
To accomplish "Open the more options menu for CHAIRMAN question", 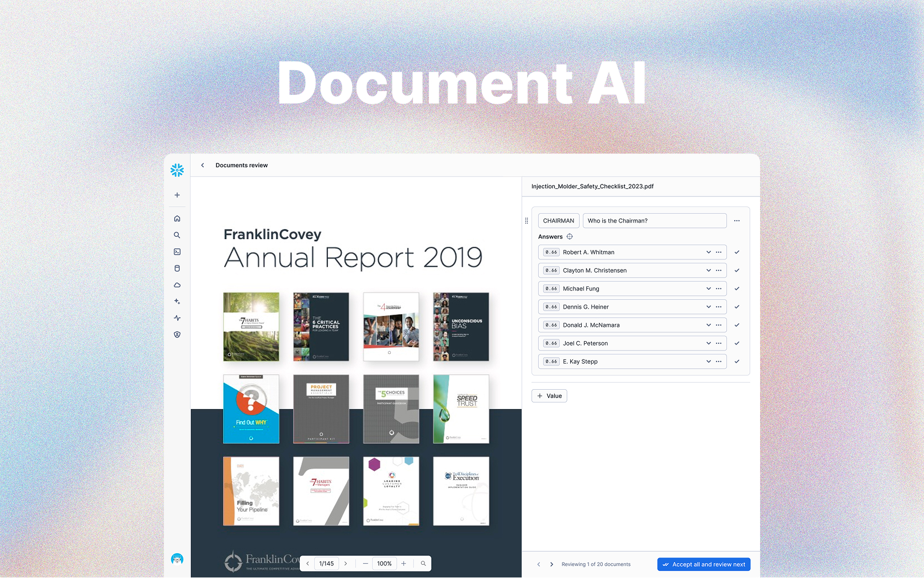I will (x=737, y=221).
